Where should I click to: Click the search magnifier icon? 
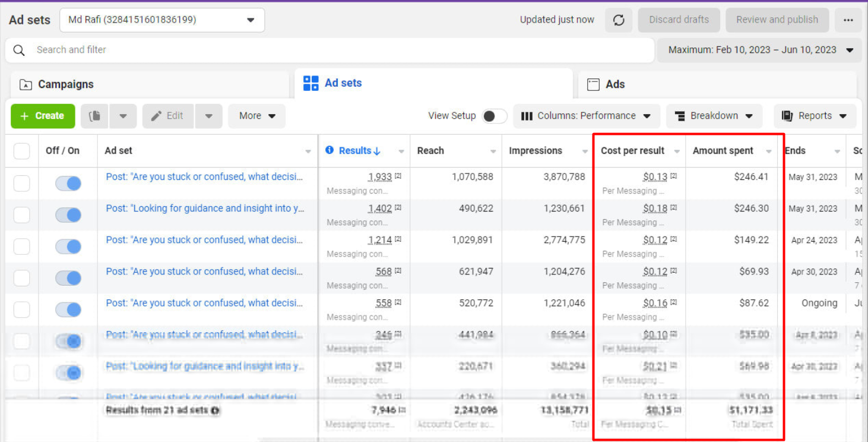[19, 50]
